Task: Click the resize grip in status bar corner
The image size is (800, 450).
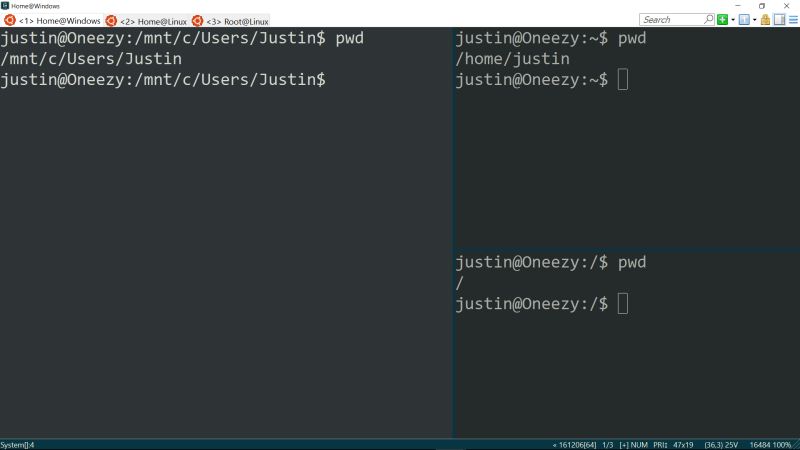Action: tap(796, 445)
